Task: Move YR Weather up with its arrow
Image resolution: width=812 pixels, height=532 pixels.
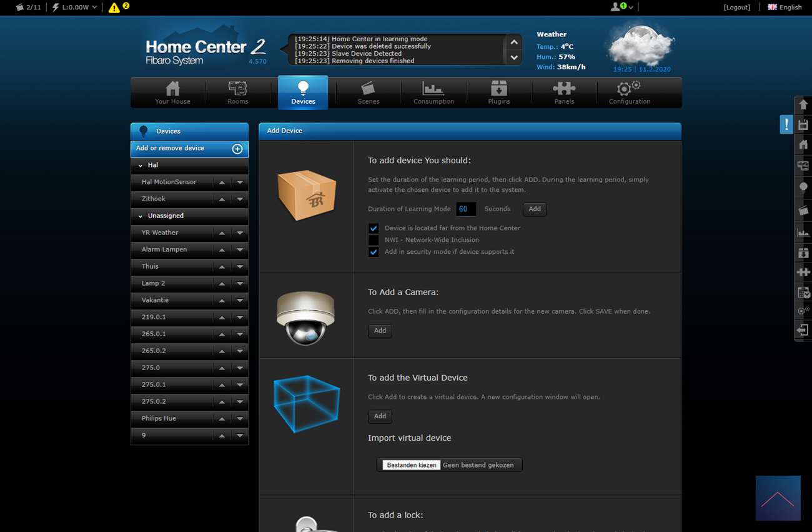Action: [222, 233]
